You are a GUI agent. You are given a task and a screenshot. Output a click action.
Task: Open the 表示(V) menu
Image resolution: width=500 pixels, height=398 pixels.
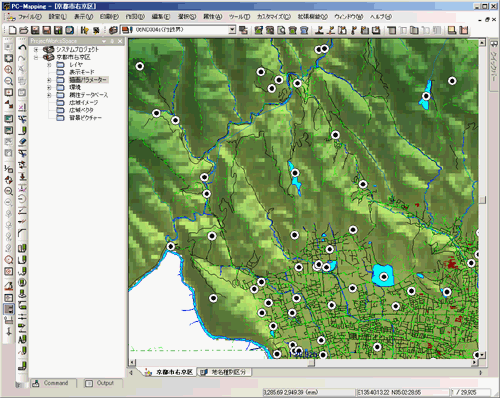coord(83,17)
